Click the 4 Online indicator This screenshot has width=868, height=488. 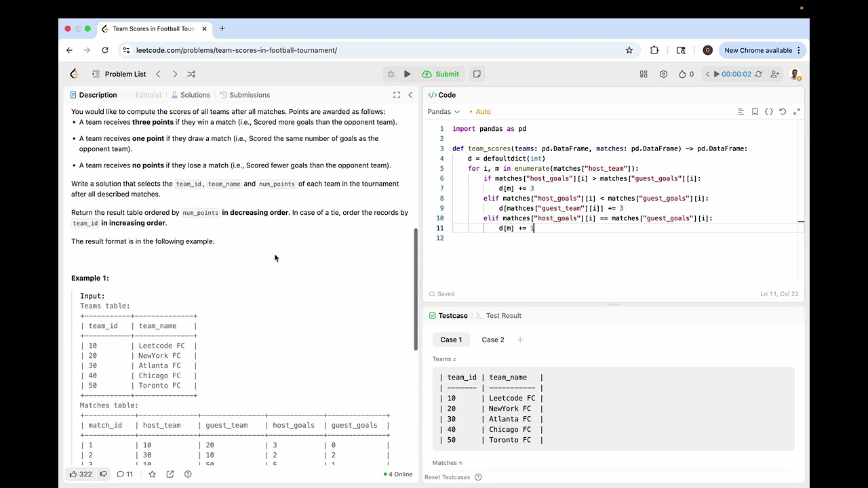coord(398,474)
